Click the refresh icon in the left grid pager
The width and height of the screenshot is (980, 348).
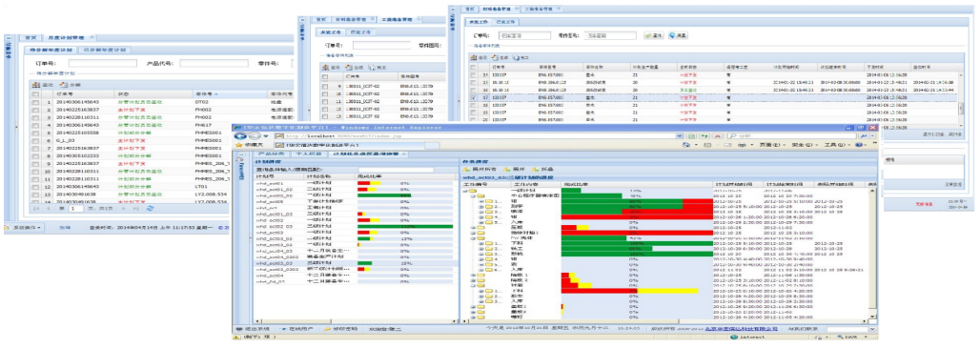pos(150,209)
